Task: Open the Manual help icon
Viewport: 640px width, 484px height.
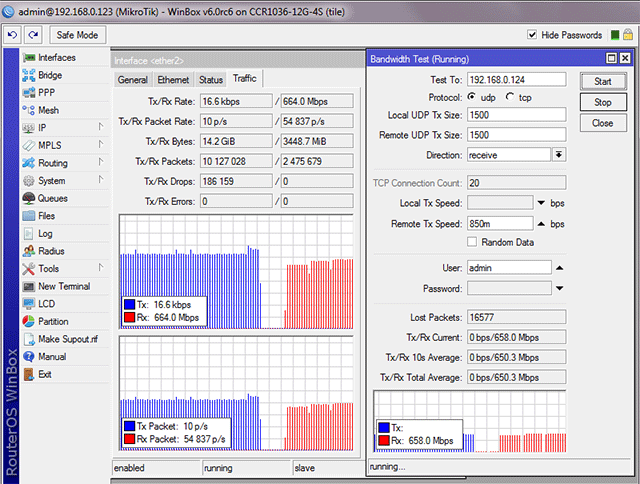Action: [x=29, y=356]
